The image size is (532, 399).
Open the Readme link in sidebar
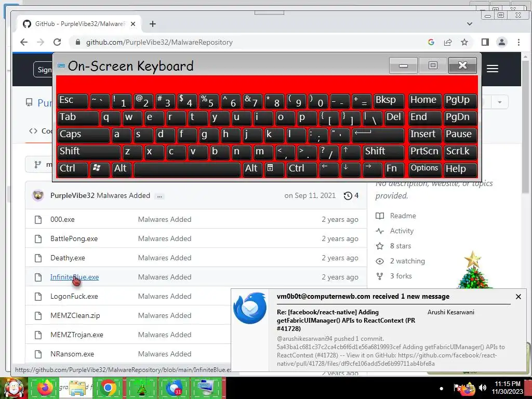403,216
